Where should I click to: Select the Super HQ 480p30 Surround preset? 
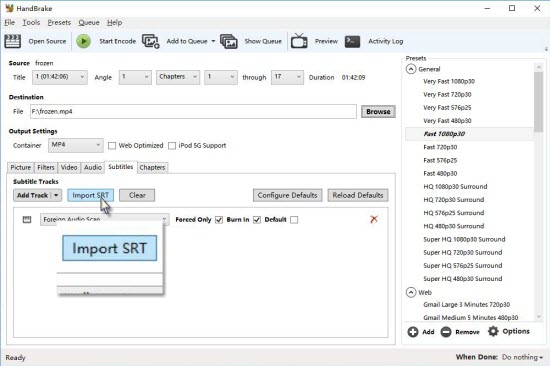(x=463, y=279)
